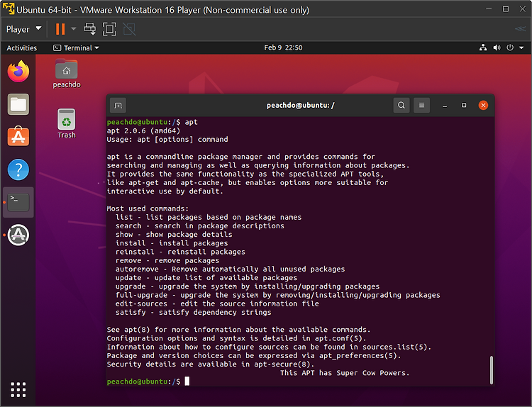Click 'This APT has Super Cow Powers.'

[345, 373]
